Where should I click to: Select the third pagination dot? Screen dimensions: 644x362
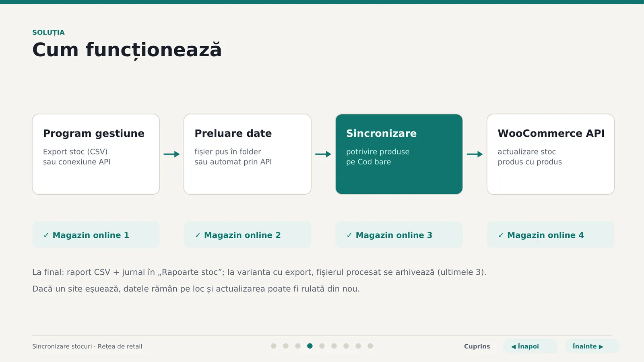click(298, 346)
